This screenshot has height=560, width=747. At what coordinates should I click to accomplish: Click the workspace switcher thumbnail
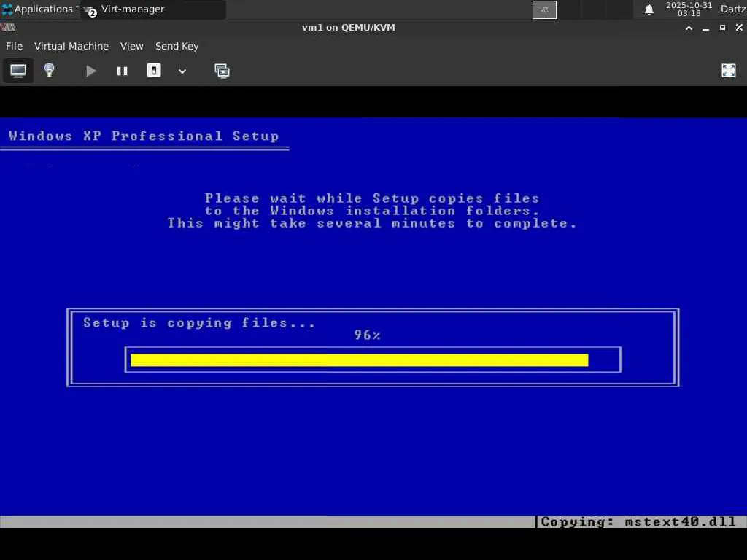click(544, 9)
